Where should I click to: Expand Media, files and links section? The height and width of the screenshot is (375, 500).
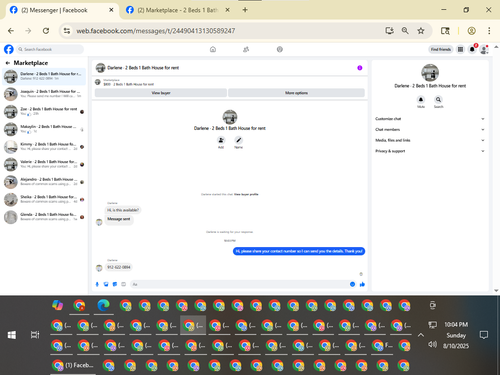click(429, 140)
